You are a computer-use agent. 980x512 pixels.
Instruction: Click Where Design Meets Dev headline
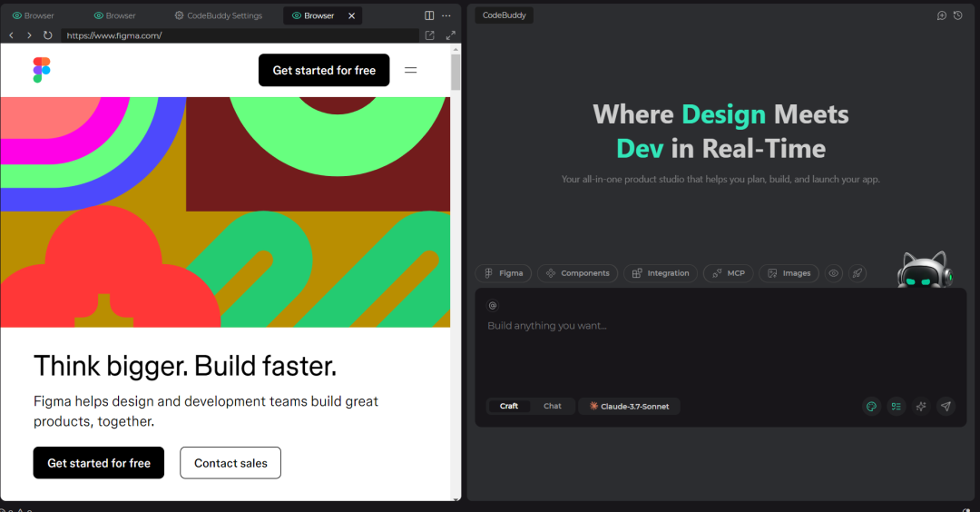point(720,132)
